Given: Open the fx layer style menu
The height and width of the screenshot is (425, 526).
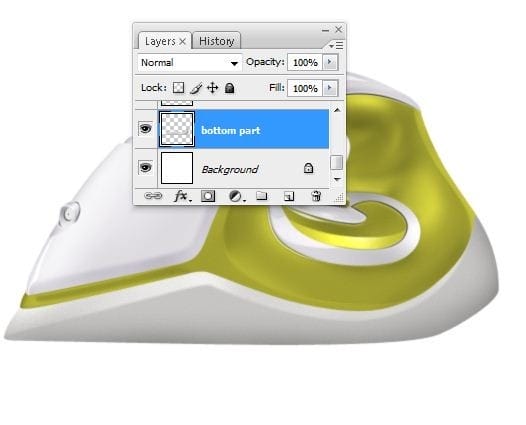Looking at the screenshot, I should coord(182,196).
